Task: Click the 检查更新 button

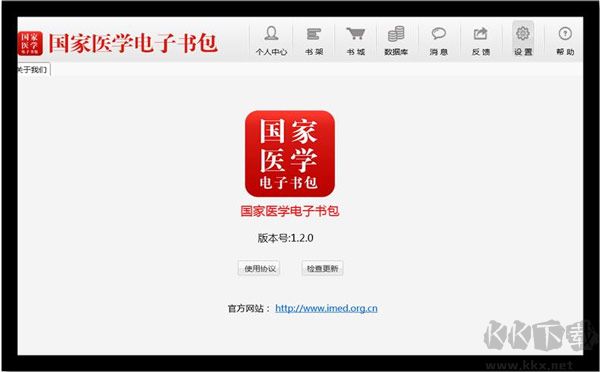Action: tap(322, 268)
